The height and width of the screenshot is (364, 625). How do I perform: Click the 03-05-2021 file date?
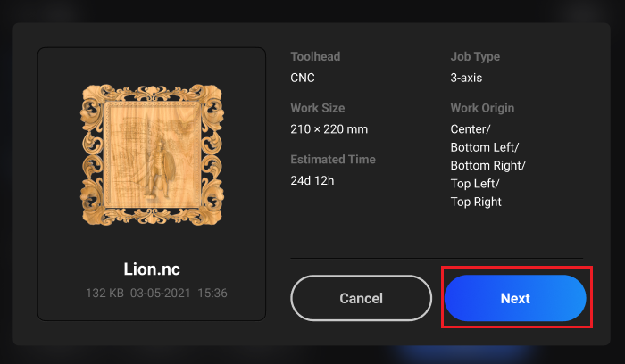click(x=160, y=294)
